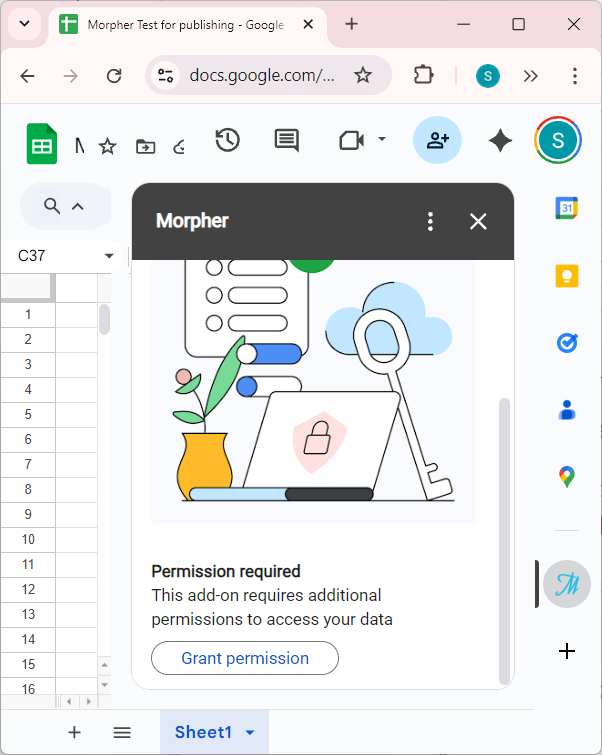Click the Move to folder icon
Screen dimensions: 602x755
pyautogui.click(x=145, y=146)
